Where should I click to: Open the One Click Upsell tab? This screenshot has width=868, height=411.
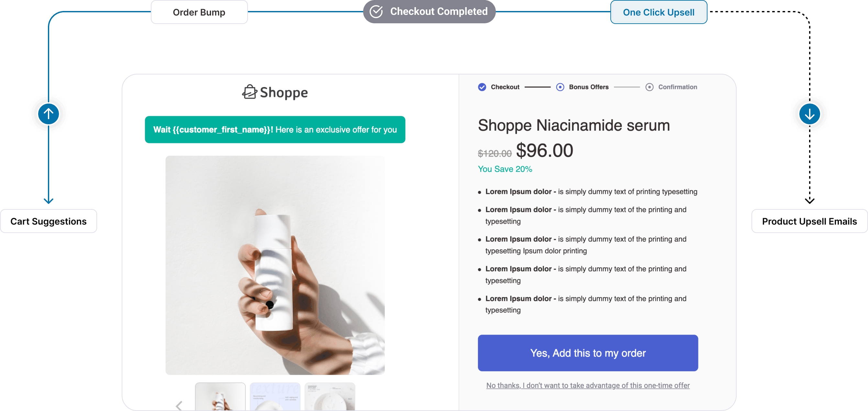pos(658,12)
